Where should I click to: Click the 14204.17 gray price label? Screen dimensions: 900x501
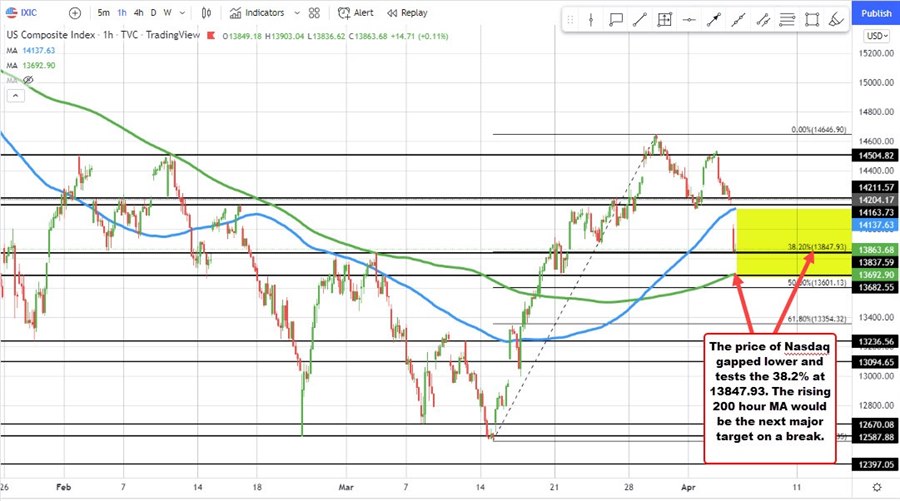click(876, 200)
